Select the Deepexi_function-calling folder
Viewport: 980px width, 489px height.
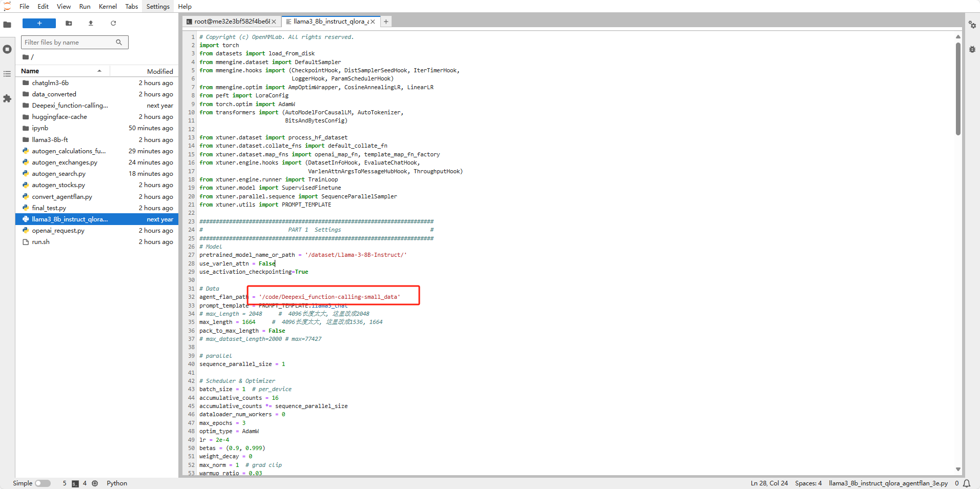[97, 106]
